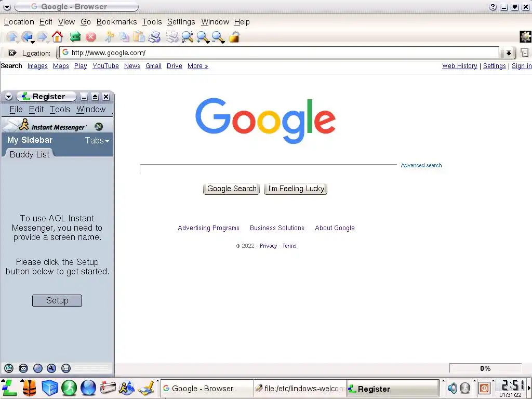Click the location URL field
This screenshot has width=532, height=399.
(280, 52)
